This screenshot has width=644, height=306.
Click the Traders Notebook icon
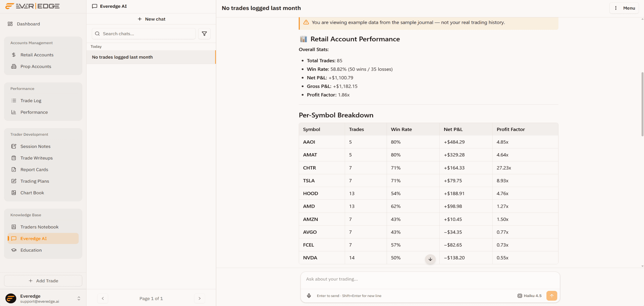[x=14, y=227]
